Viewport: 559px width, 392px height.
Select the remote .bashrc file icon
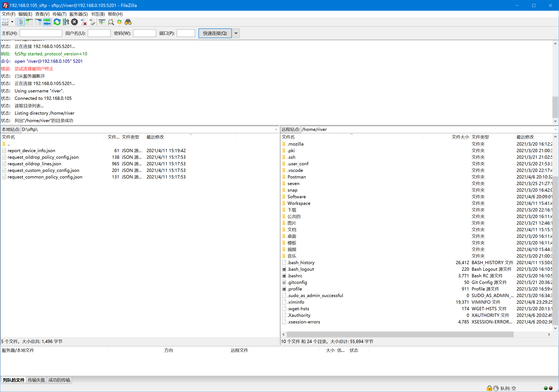click(x=284, y=276)
